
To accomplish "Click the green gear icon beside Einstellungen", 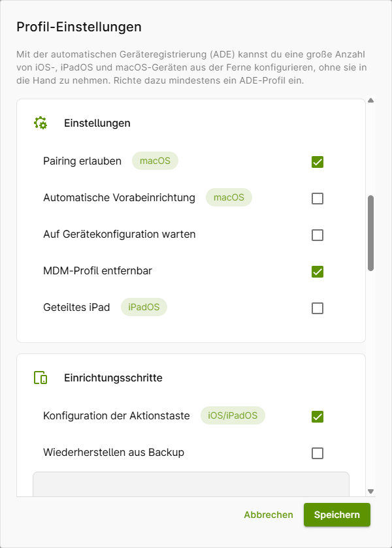I will [x=39, y=123].
